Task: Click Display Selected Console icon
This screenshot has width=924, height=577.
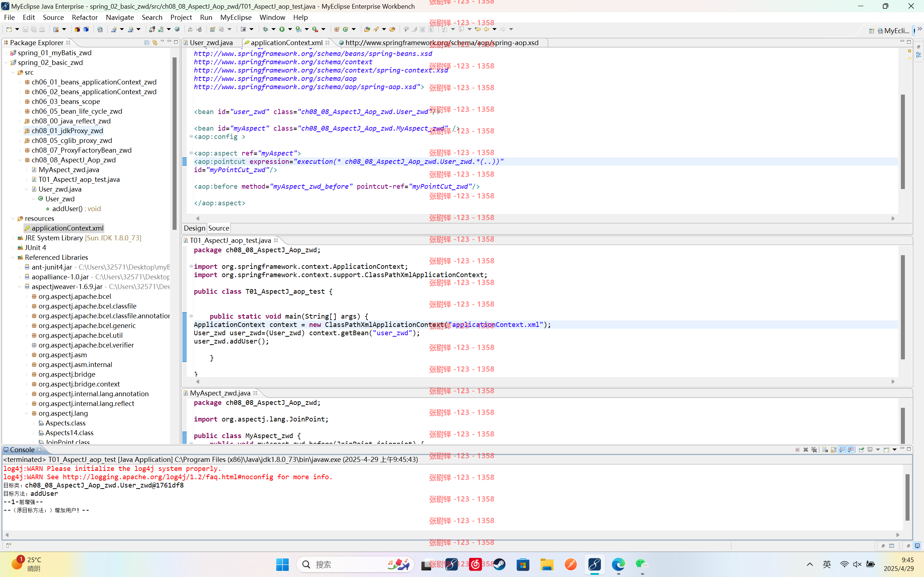Action: (870, 450)
